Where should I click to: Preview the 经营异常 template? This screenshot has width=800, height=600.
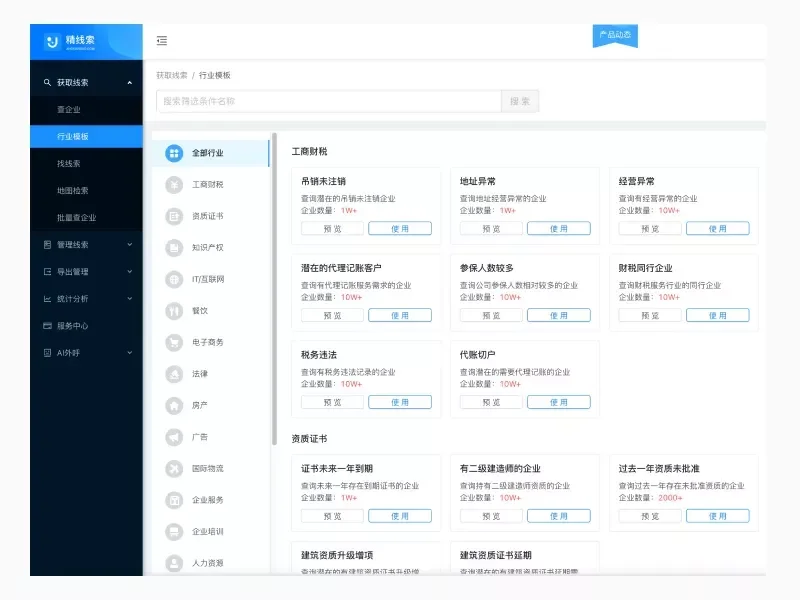tap(648, 228)
